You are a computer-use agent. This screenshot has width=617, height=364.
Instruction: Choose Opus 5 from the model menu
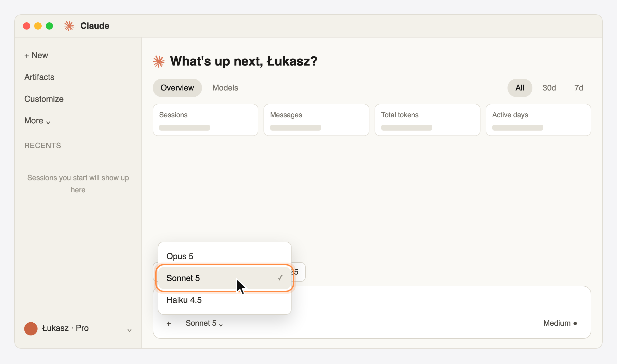(x=225, y=256)
